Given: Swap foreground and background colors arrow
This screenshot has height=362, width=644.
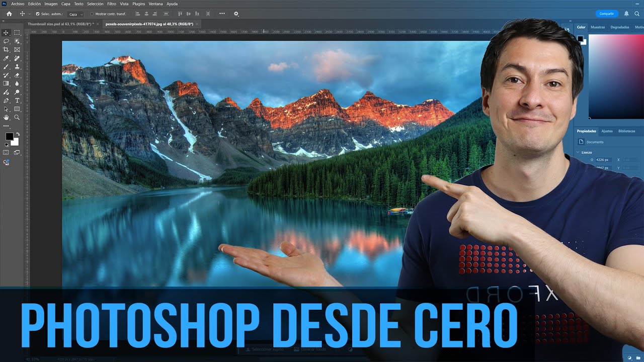Looking at the screenshot, I should [18, 134].
